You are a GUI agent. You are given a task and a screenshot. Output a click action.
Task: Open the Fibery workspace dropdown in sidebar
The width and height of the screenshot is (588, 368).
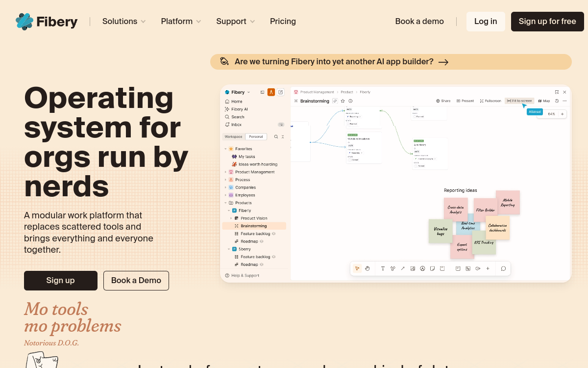point(238,92)
